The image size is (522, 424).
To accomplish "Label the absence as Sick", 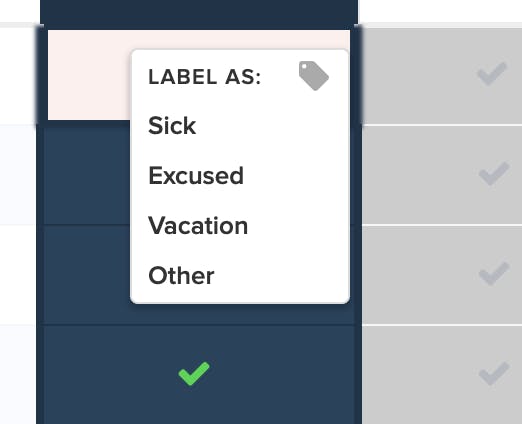I will click(x=172, y=126).
